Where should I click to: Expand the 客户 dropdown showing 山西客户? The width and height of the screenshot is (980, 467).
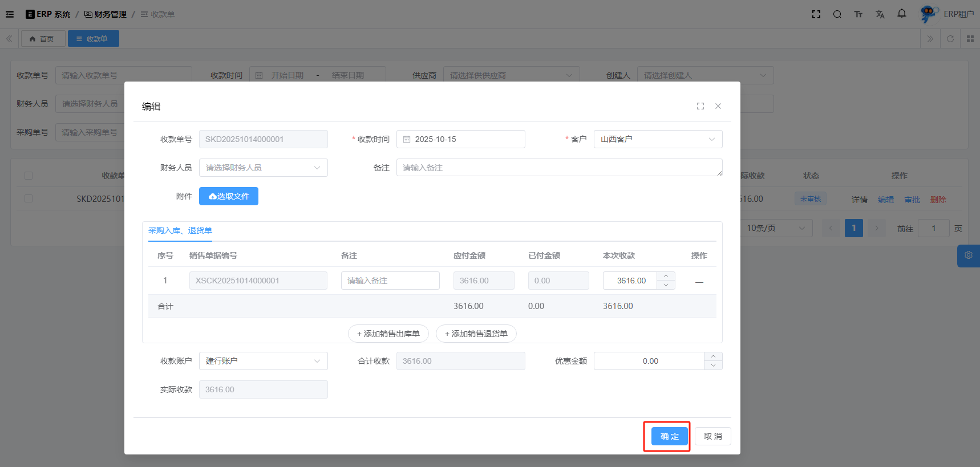coord(658,139)
